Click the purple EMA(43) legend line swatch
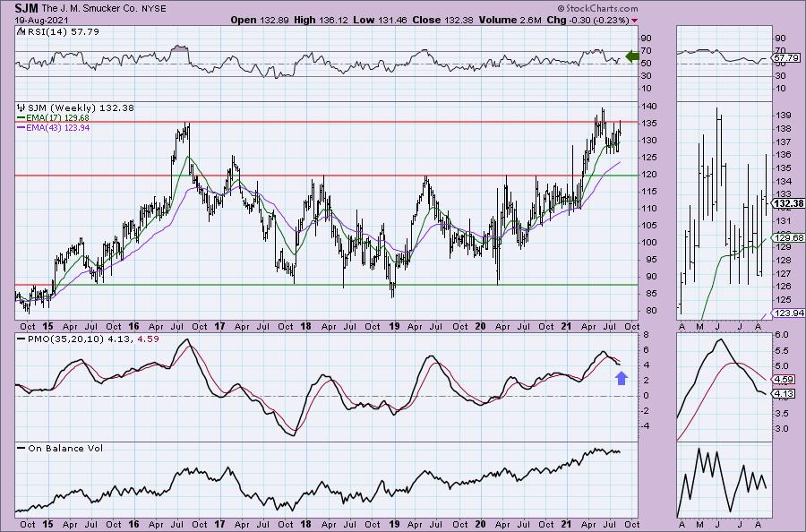Image resolution: width=806 pixels, height=532 pixels. click(x=21, y=127)
